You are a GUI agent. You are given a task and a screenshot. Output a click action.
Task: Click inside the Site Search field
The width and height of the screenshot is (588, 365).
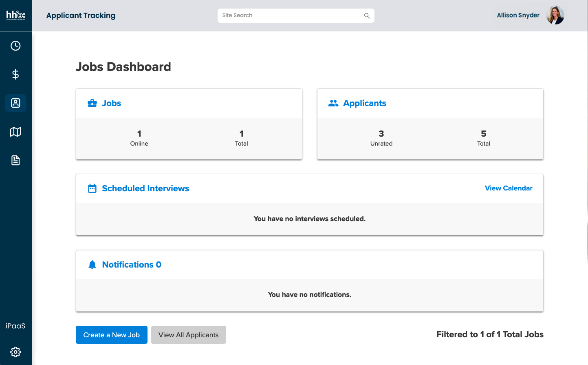pos(285,15)
